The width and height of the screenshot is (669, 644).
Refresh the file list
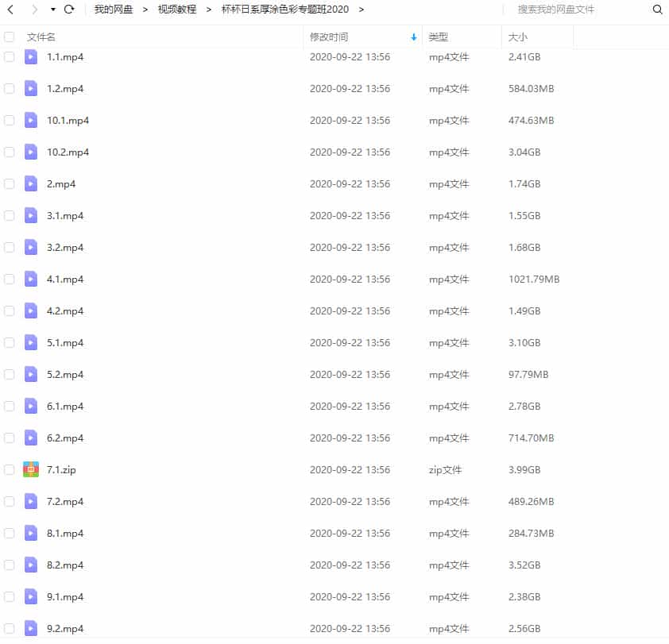pyautogui.click(x=69, y=10)
